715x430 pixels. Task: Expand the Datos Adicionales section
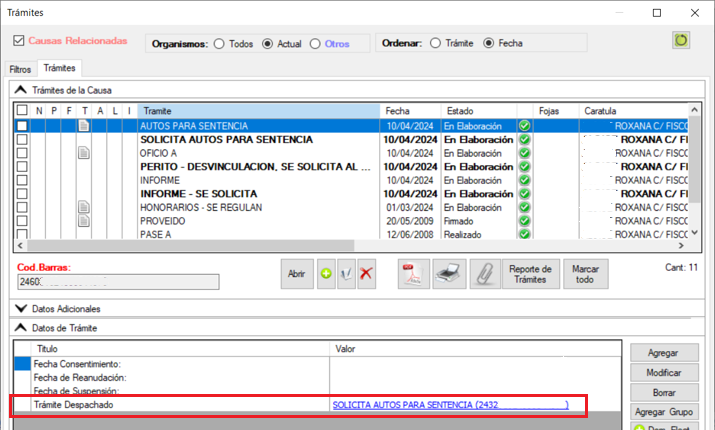pyautogui.click(x=21, y=309)
